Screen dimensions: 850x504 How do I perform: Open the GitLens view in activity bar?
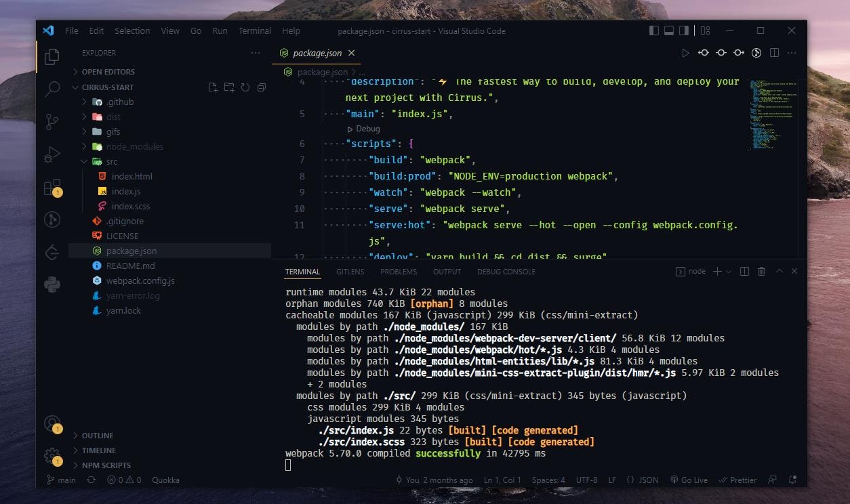[52, 219]
